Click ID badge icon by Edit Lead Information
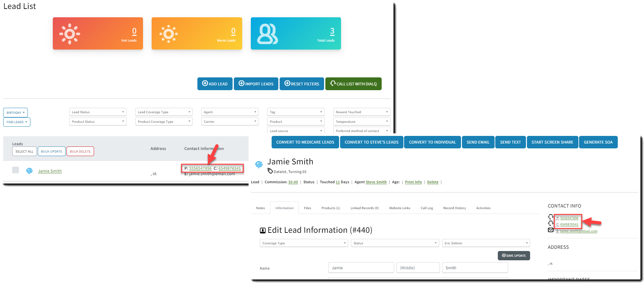This screenshot has height=283, width=644. pyautogui.click(x=263, y=231)
